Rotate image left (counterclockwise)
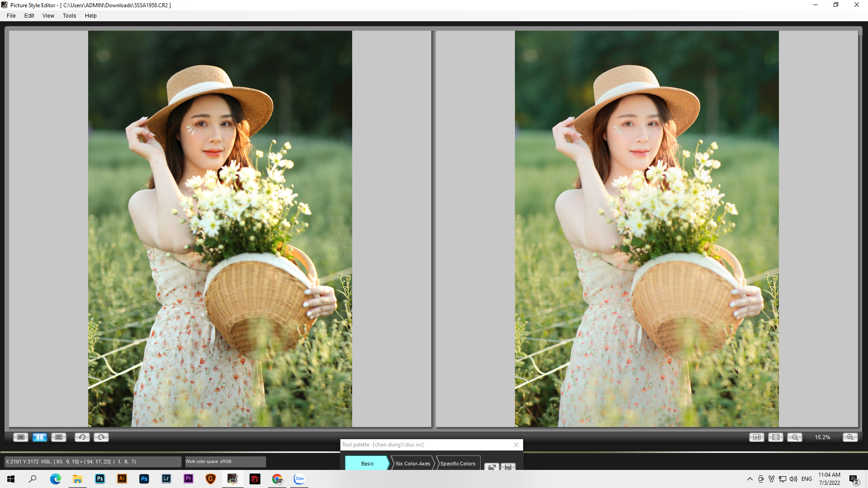This screenshot has width=868, height=488. point(82,437)
